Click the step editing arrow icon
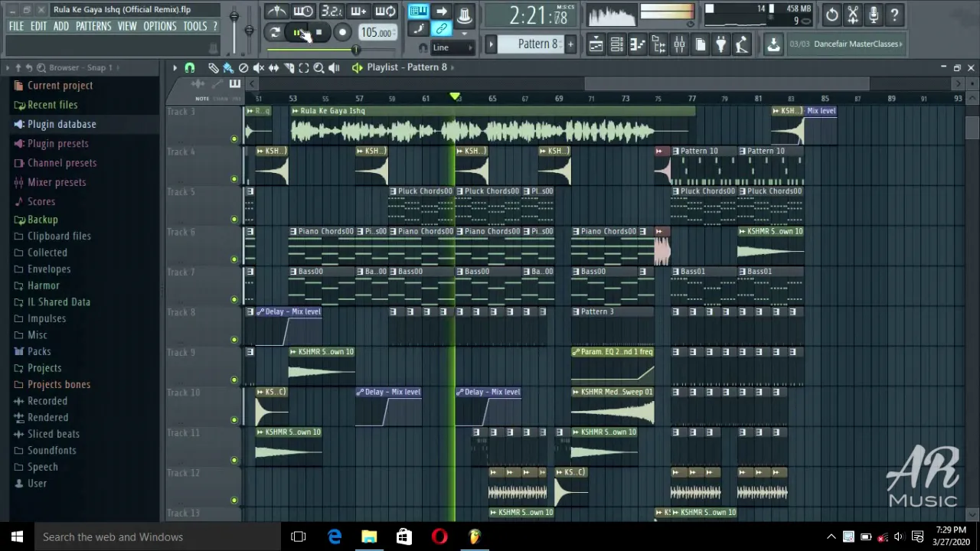Image resolution: width=980 pixels, height=551 pixels. pos(441,11)
